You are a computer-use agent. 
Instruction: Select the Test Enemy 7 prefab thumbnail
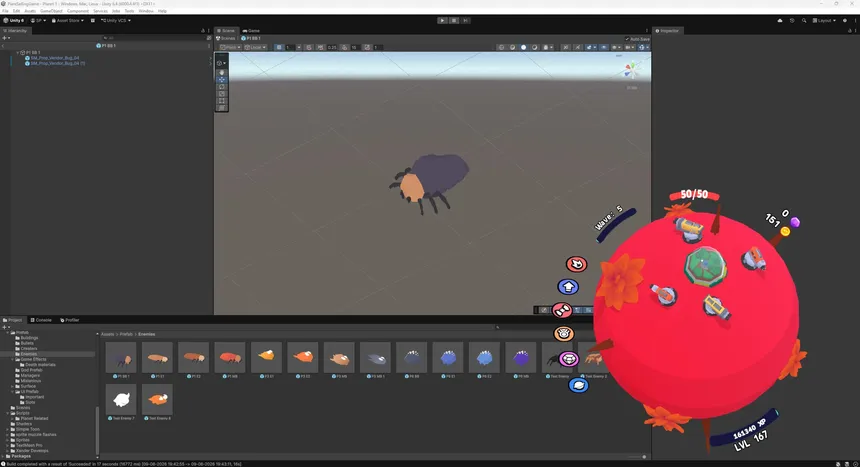[121, 402]
